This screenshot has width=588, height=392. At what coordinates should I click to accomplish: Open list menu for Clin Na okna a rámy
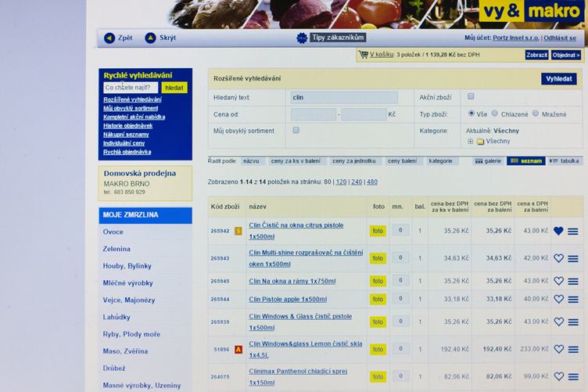[572, 282]
